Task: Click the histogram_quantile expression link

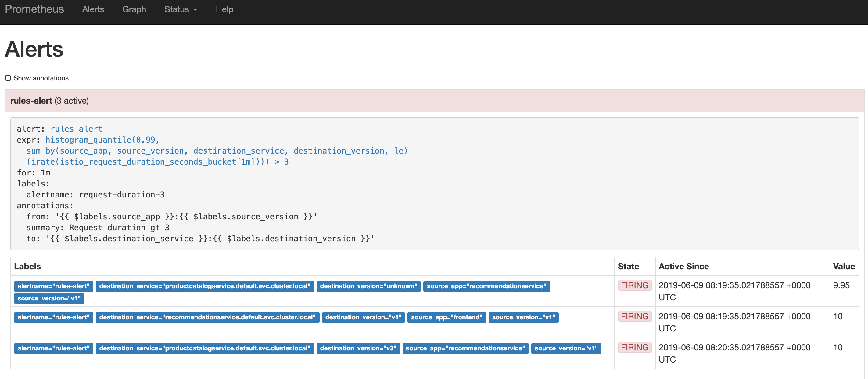Action: pyautogui.click(x=102, y=140)
